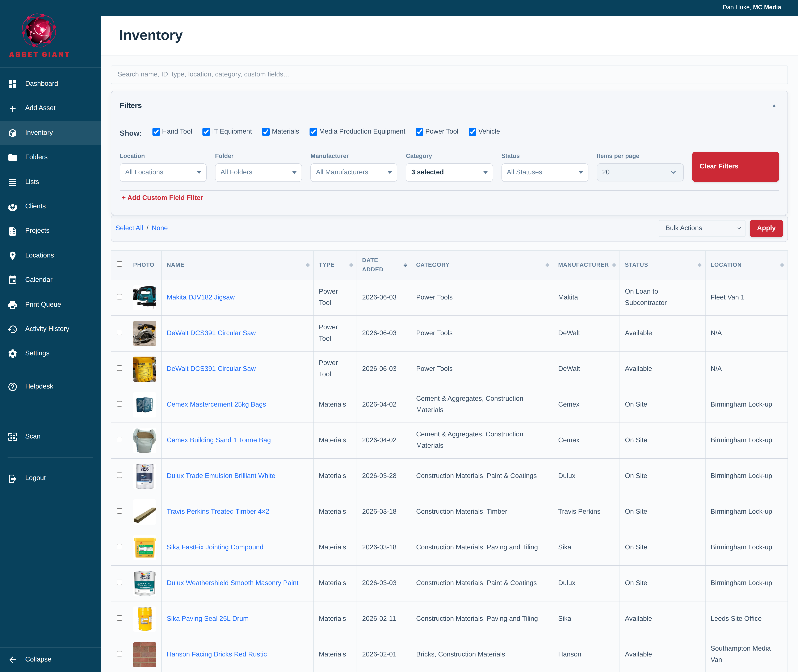Sort by Location column sort icon
Viewport: 798px width, 672px height.
782,265
